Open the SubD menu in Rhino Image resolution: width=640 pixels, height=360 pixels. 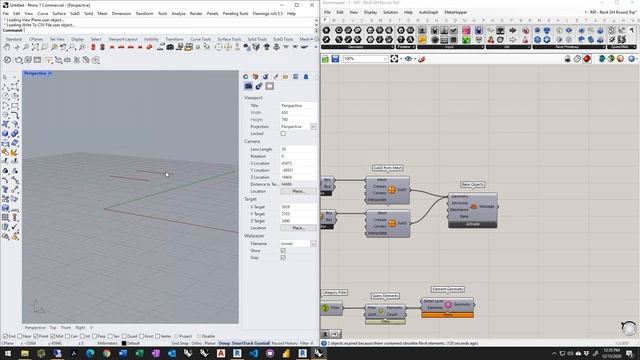point(75,13)
